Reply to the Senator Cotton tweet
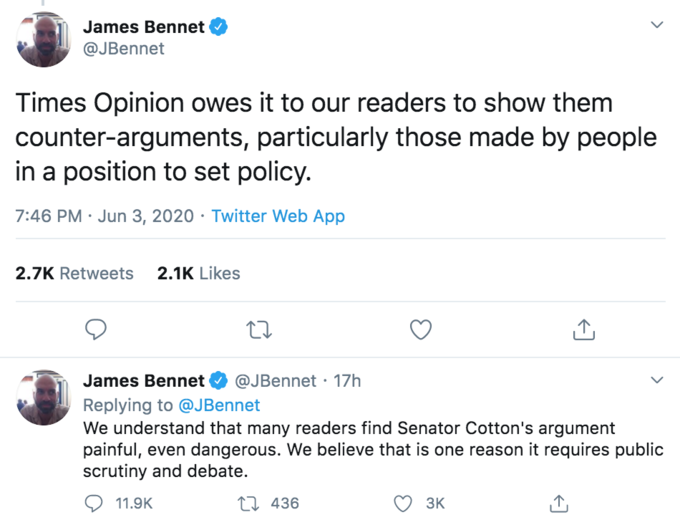Viewport: 680px width, 520px height. [97, 503]
